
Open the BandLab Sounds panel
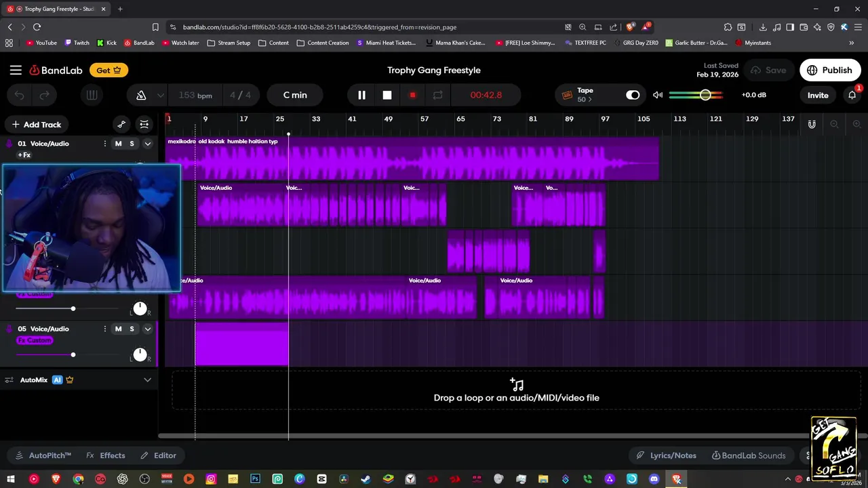coord(749,455)
